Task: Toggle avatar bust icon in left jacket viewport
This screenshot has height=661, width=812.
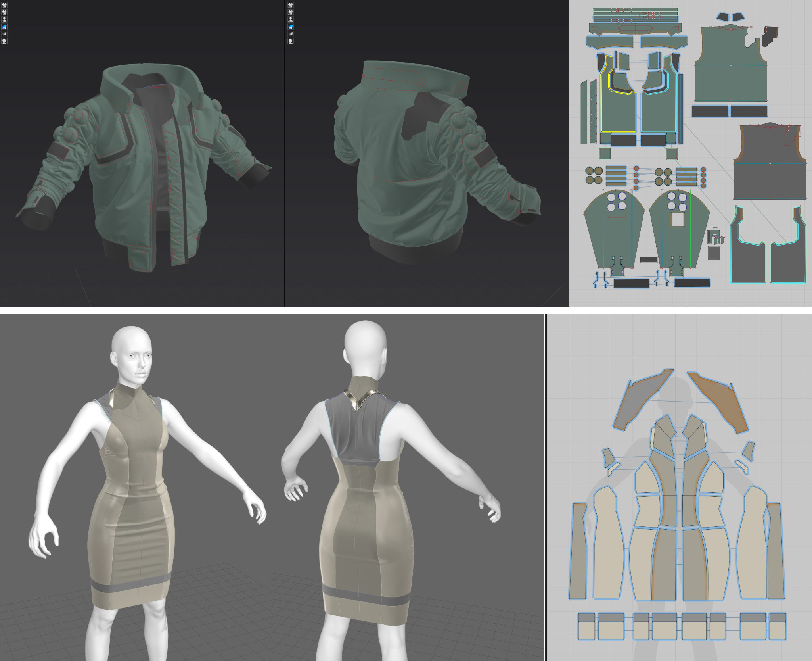Action: [4, 19]
